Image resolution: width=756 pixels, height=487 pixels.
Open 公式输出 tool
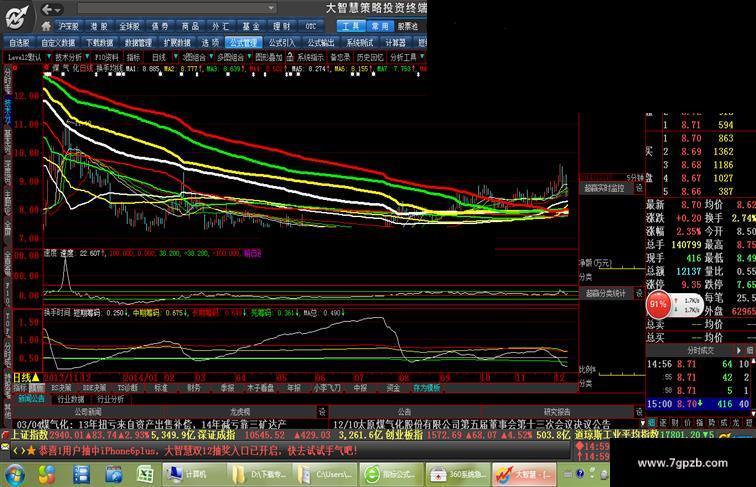tap(321, 43)
